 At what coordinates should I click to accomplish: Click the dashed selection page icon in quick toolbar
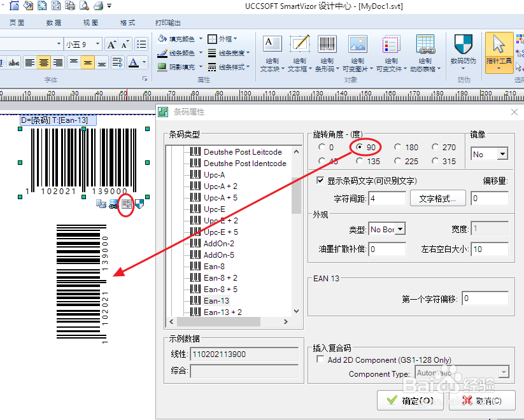tap(42, 5)
